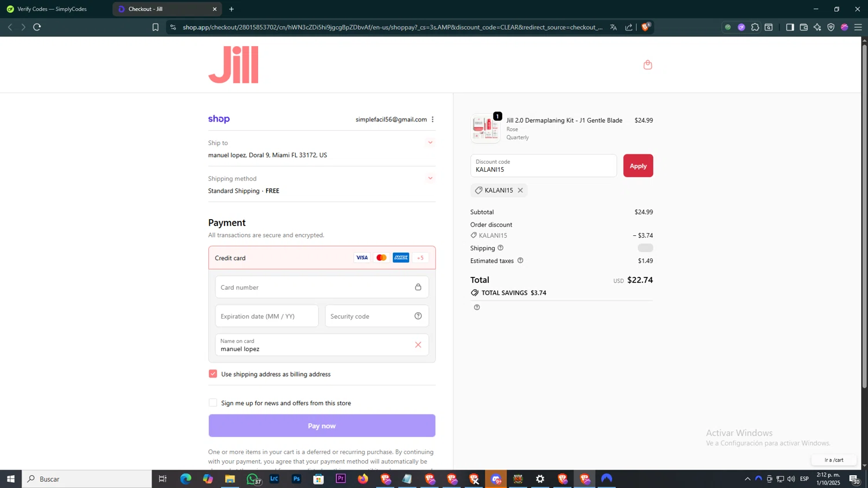Click the Discount code input field

click(543, 166)
